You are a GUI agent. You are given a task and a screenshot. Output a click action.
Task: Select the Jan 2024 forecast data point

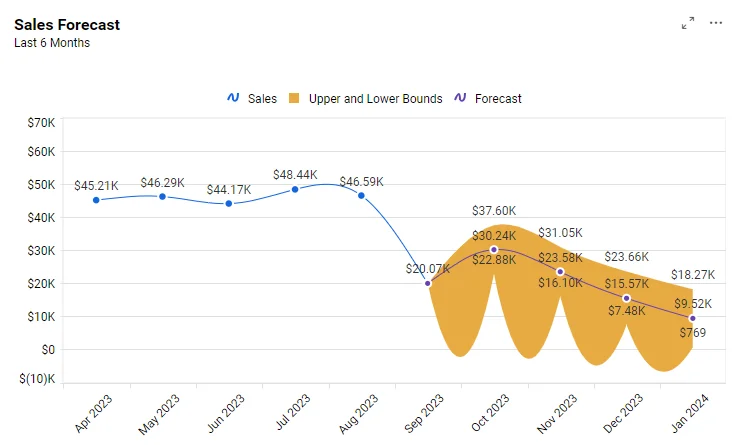[692, 318]
